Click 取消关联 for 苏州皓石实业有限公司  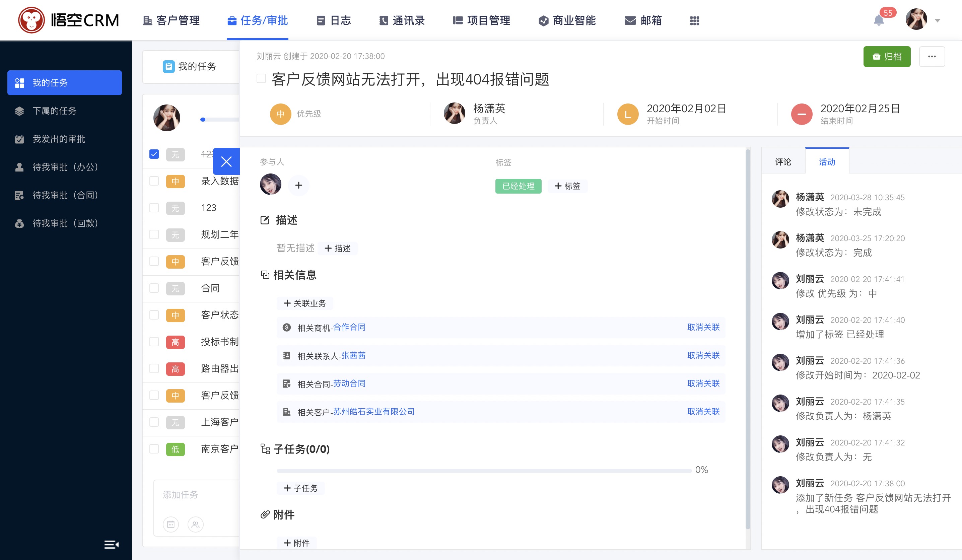[703, 412]
